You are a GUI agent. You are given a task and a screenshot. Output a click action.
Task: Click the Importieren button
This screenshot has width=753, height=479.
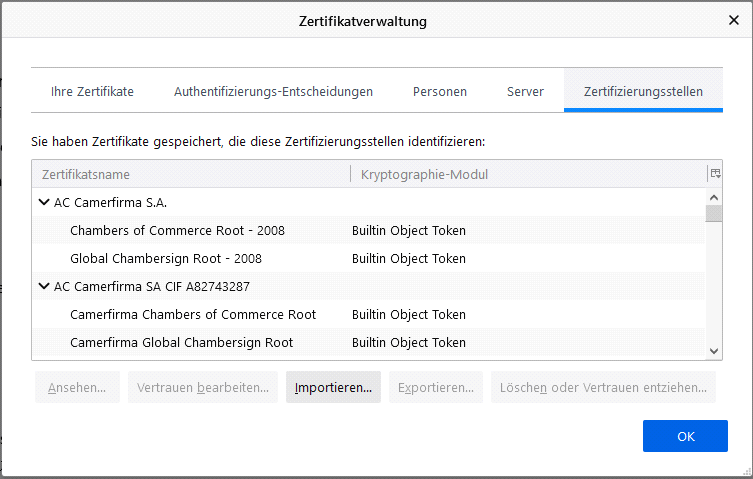pyautogui.click(x=333, y=387)
